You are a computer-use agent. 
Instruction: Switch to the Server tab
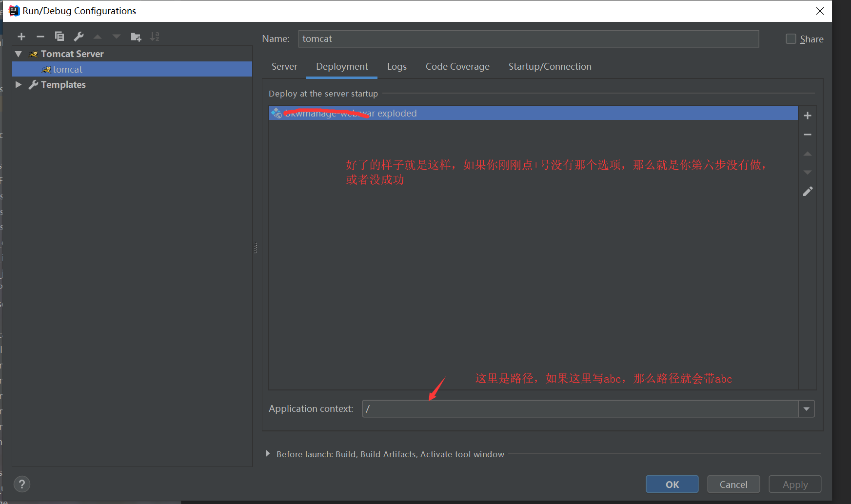pos(284,67)
